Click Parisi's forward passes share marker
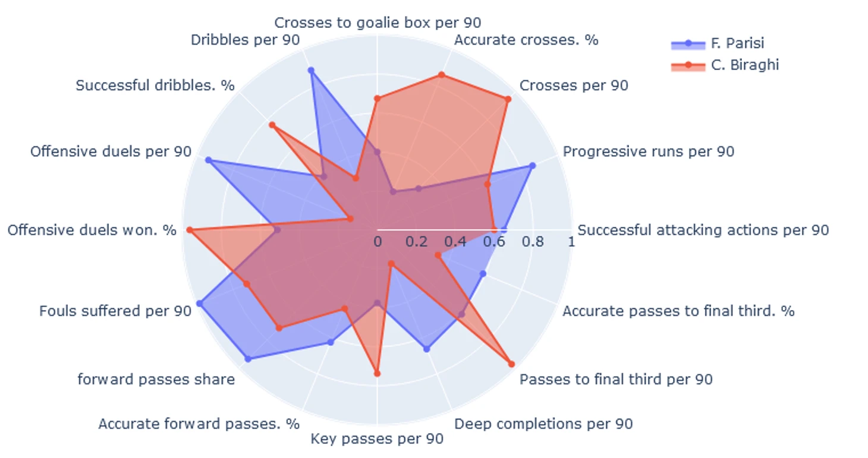 click(248, 359)
